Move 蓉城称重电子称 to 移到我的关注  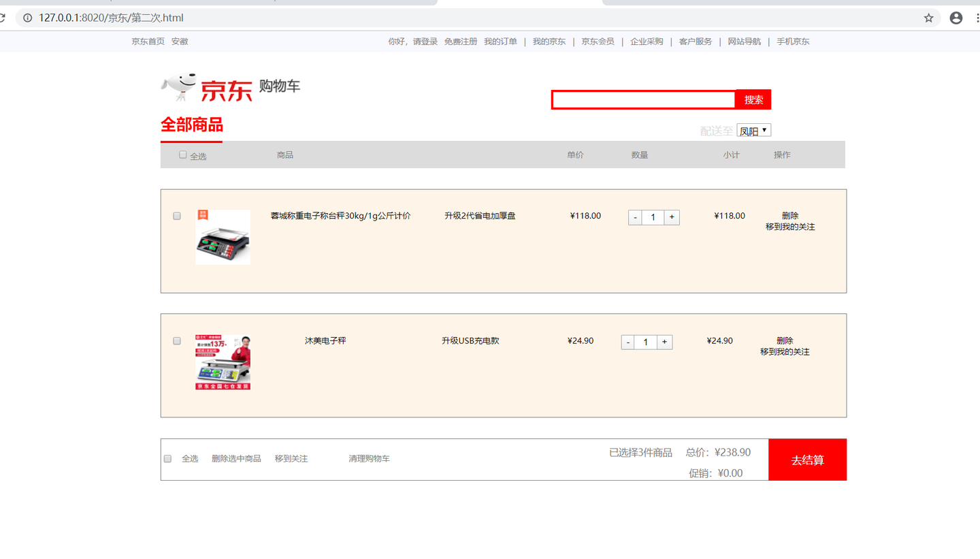(790, 227)
